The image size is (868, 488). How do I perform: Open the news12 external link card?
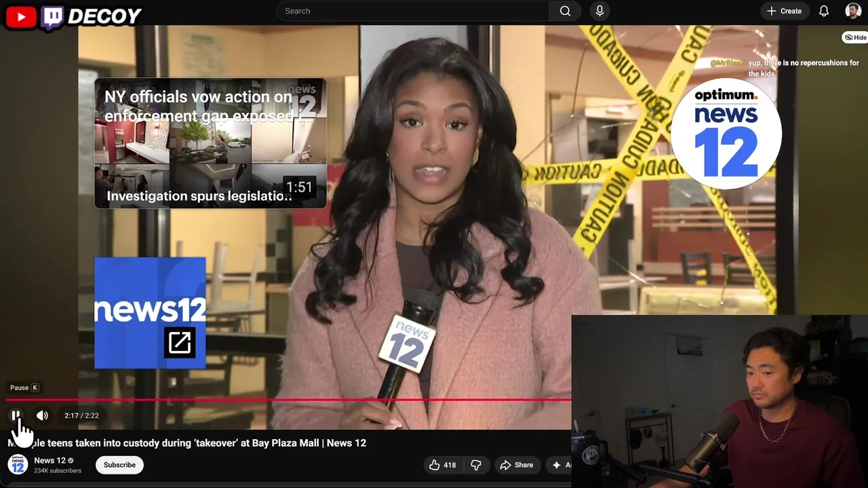tap(150, 312)
